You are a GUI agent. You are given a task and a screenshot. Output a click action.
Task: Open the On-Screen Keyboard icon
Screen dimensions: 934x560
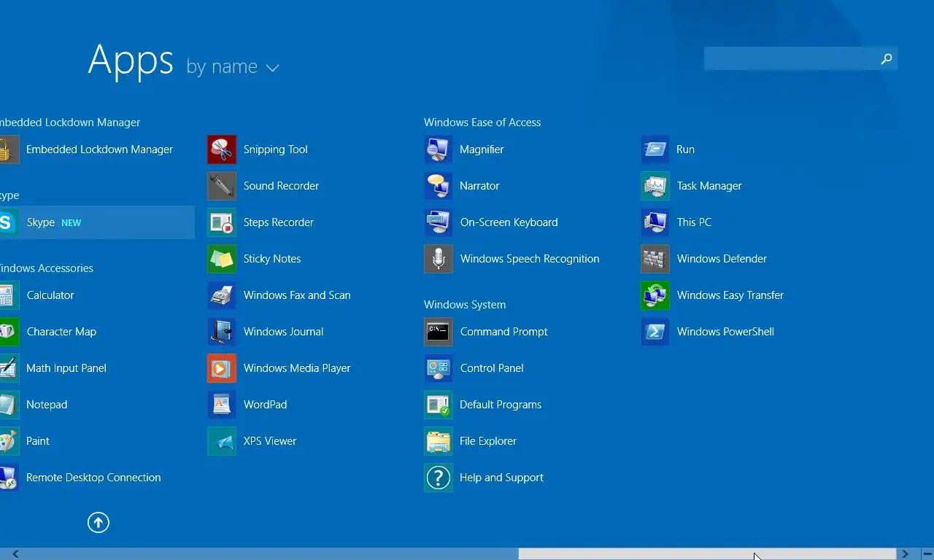pyautogui.click(x=439, y=222)
